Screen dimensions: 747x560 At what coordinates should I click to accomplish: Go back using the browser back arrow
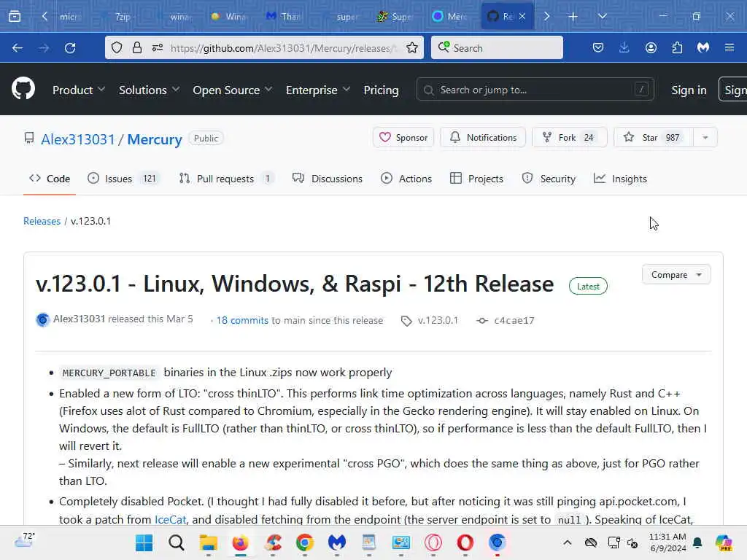(18, 48)
